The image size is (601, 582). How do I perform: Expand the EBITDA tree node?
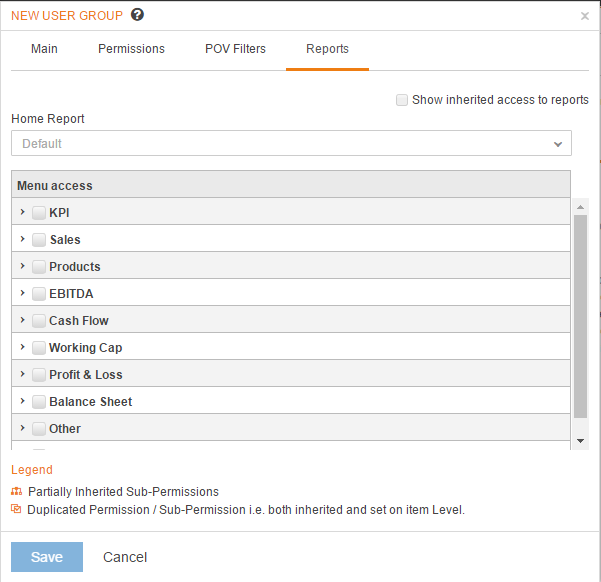[x=23, y=293]
